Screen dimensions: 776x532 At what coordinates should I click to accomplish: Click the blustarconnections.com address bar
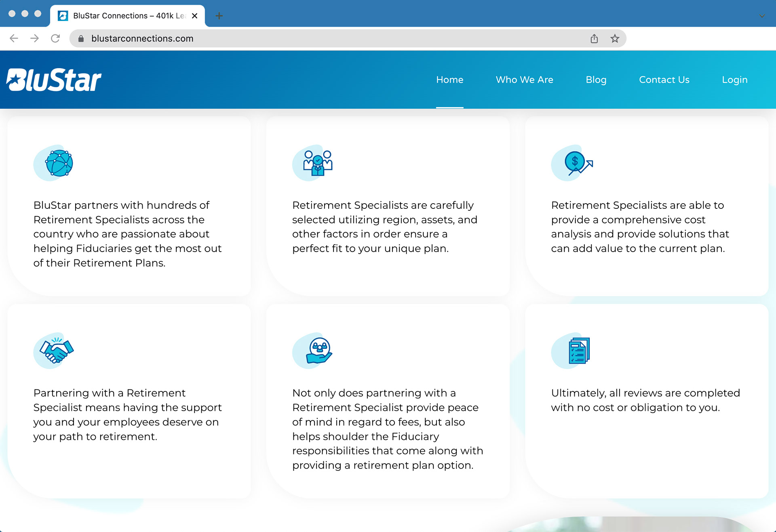point(323,39)
